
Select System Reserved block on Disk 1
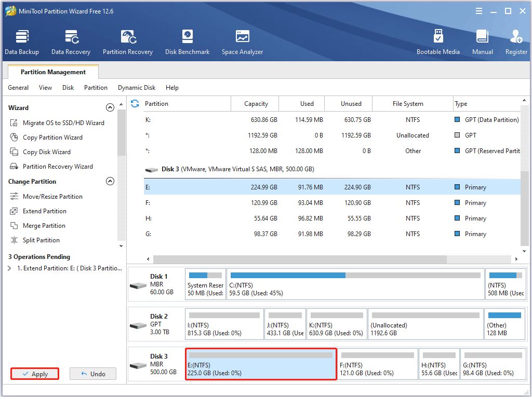coord(206,284)
